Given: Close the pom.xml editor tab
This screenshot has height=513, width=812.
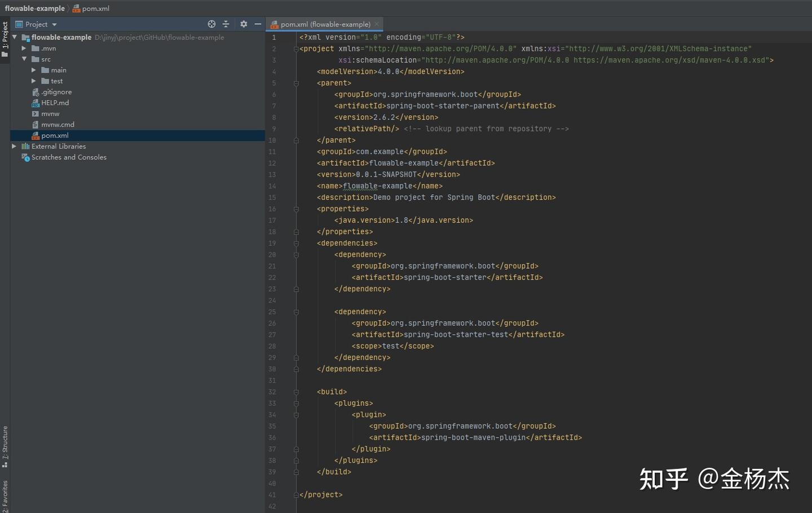Looking at the screenshot, I should 377,24.
